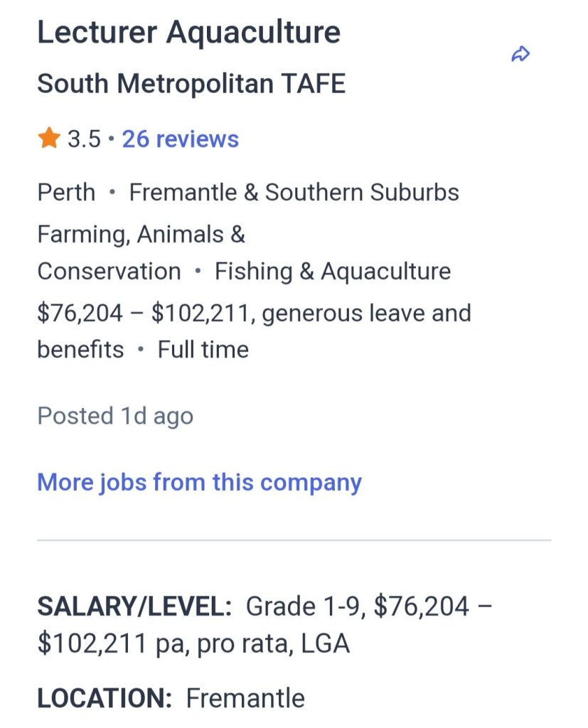Open the 26 reviews link

point(180,139)
